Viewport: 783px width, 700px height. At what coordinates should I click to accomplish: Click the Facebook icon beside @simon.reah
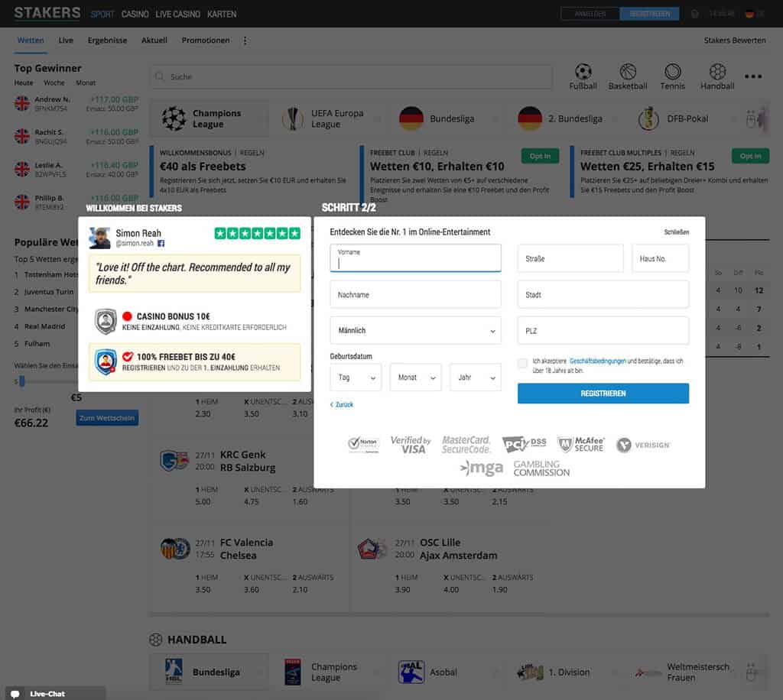point(161,244)
